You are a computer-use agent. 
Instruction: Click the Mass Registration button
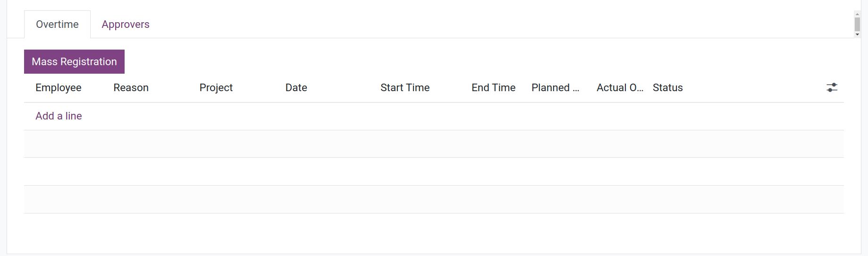(74, 61)
